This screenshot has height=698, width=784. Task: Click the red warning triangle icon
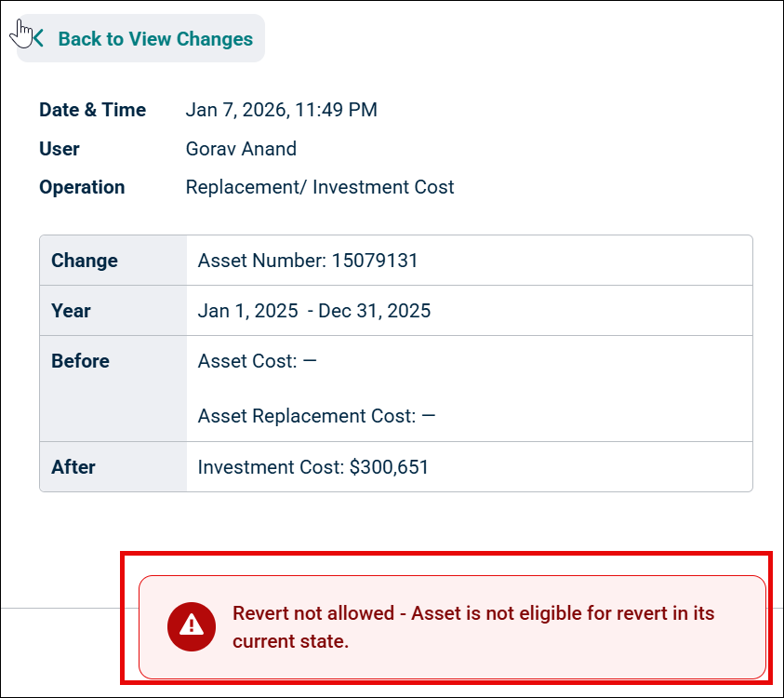(x=192, y=626)
